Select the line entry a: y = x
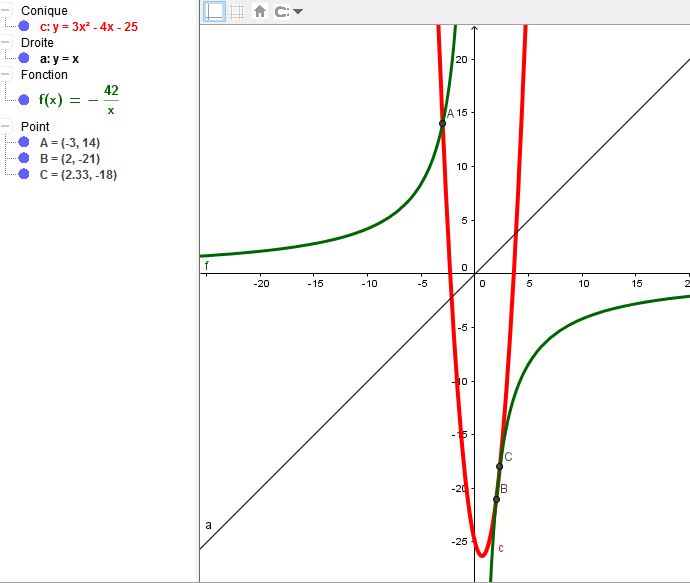 click(59, 59)
